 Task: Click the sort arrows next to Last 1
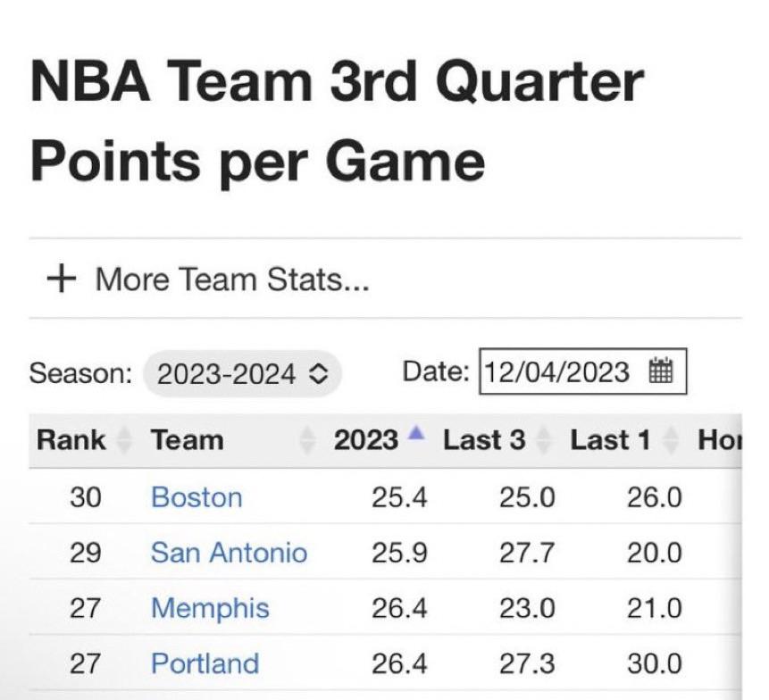(x=669, y=440)
